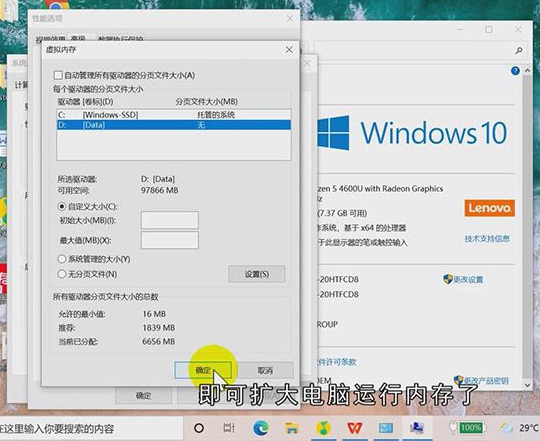Click the 驱动器 [卷标](D) column header
Screen dimensions: 540x441
coord(85,102)
